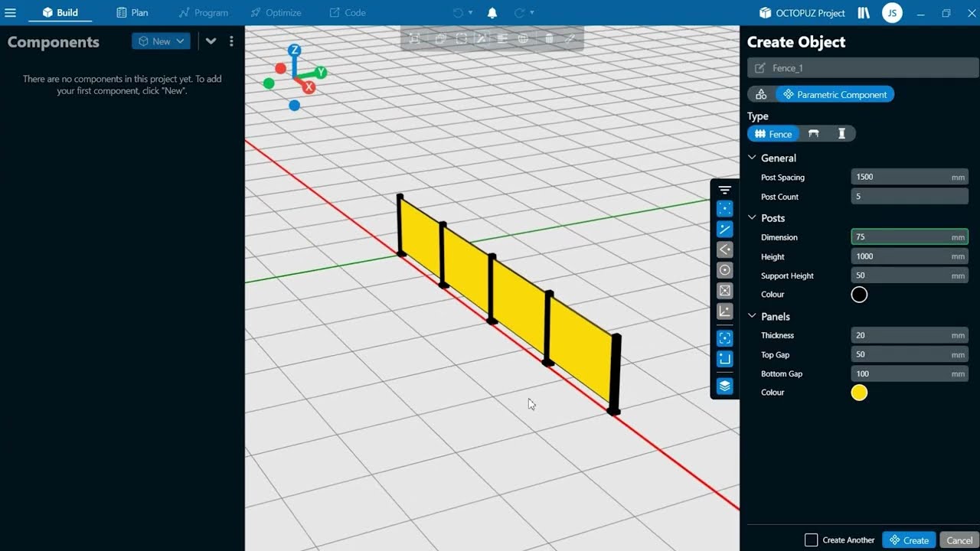This screenshot has width=980, height=551.
Task: Click the green Y axis gizmo handle
Action: pyautogui.click(x=322, y=72)
